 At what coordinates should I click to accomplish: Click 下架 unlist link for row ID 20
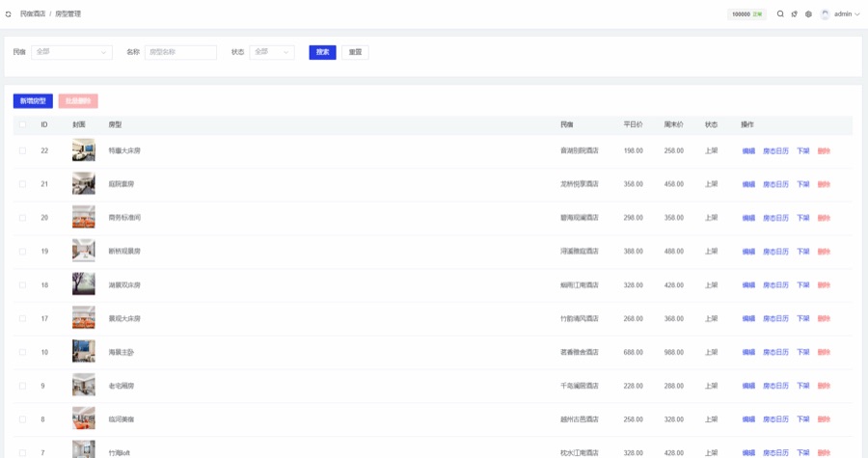pos(802,218)
